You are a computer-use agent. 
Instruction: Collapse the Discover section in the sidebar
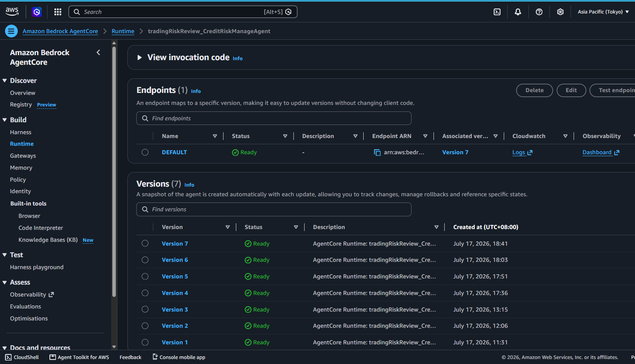(x=5, y=81)
